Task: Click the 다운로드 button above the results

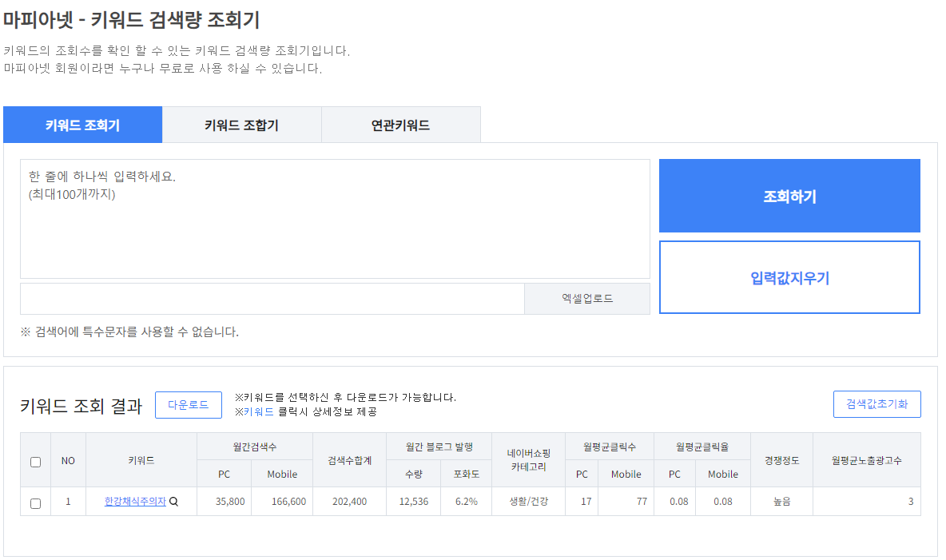Action: point(188,405)
